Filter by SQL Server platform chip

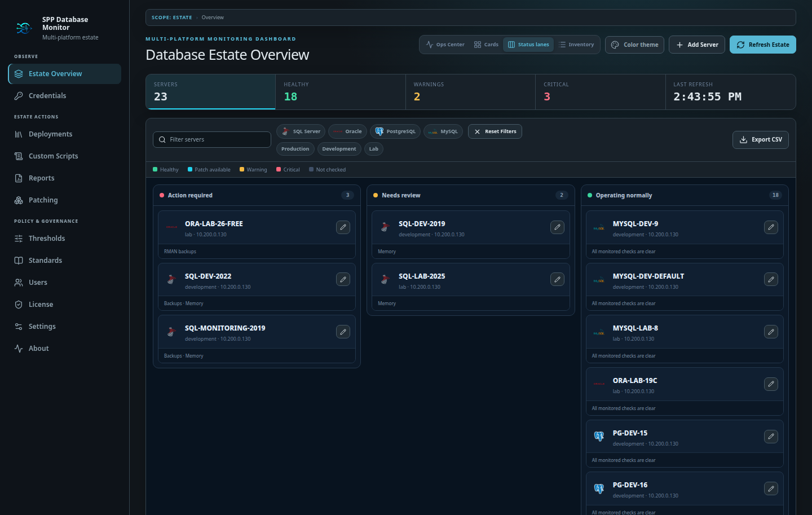pyautogui.click(x=301, y=131)
